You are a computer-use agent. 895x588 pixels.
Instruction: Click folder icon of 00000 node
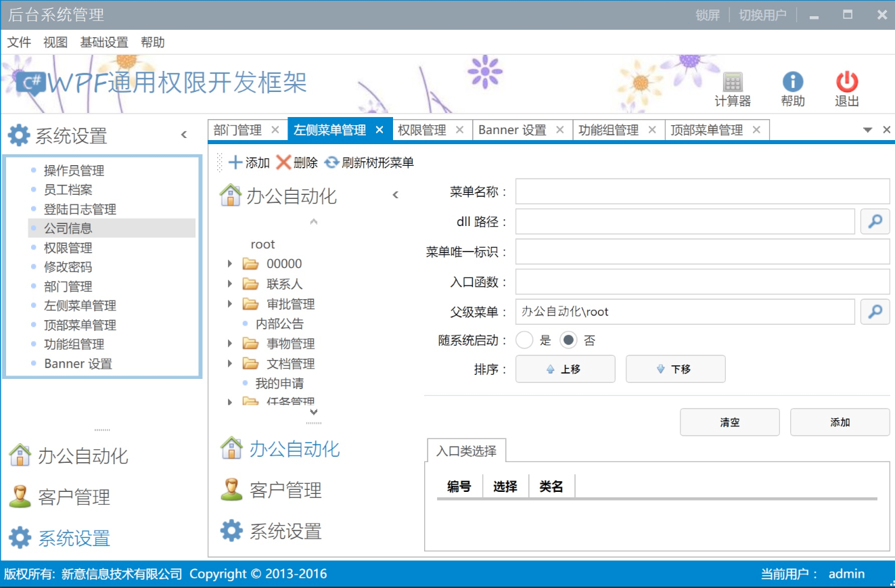click(250, 264)
